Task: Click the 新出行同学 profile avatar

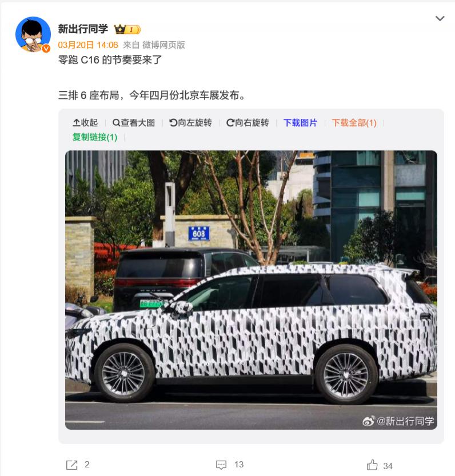Action: (x=33, y=34)
